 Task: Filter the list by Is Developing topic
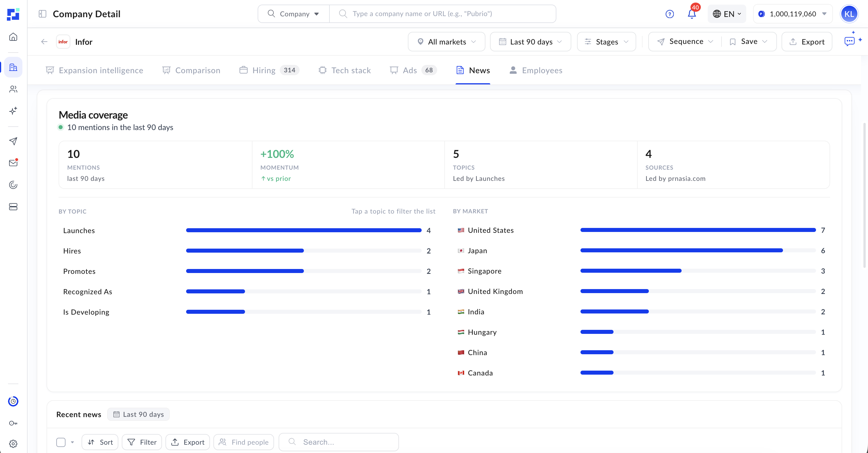[x=247, y=312]
